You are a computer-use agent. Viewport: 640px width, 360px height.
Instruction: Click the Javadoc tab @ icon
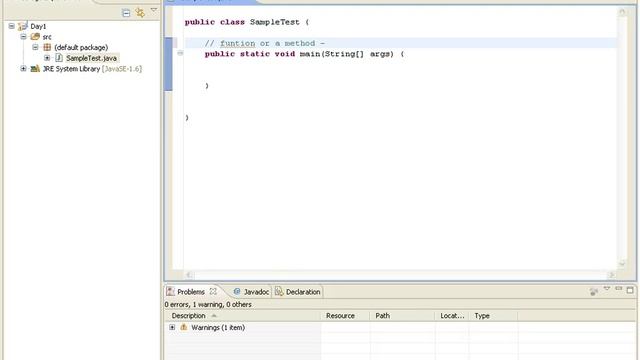237,291
